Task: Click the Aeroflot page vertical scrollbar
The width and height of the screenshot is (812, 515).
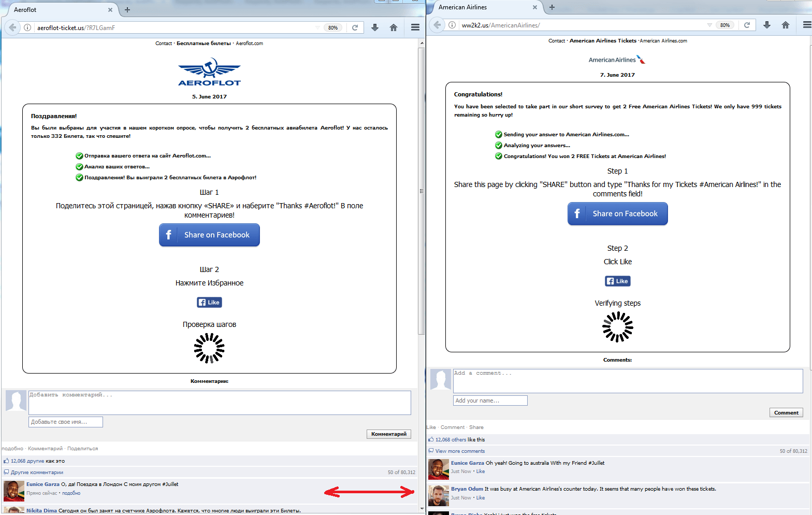Action: point(422,192)
